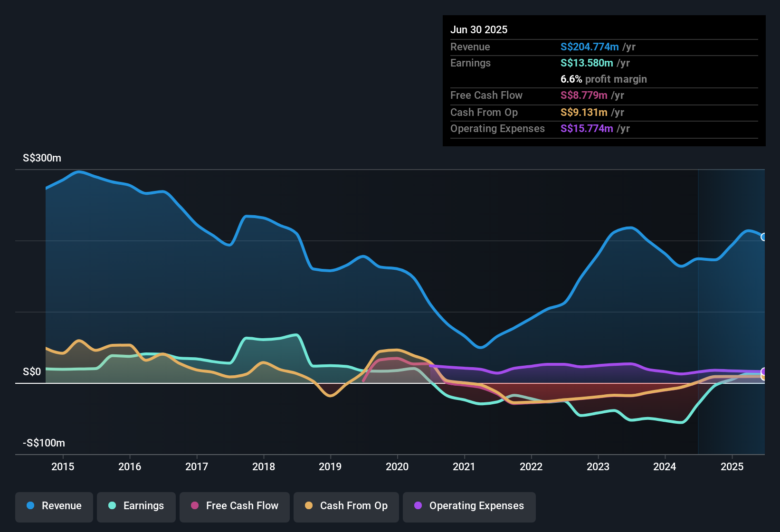Viewport: 780px width, 532px height.
Task: Click the Operating Expenses endpoint marker
Action: 764,371
